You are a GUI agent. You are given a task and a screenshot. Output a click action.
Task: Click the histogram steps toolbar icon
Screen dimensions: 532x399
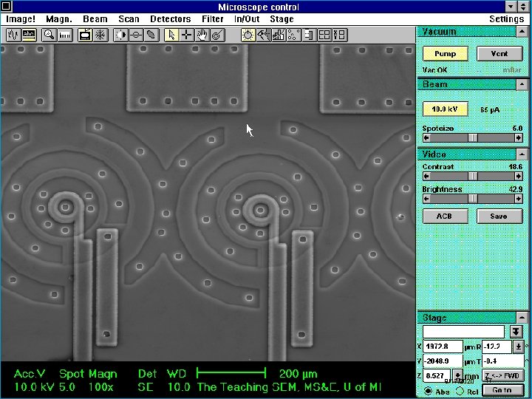[x=279, y=35]
